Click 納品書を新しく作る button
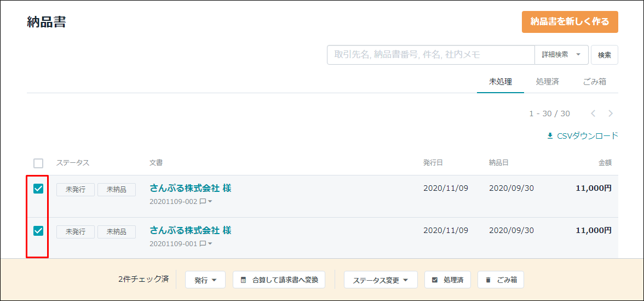 (570, 22)
